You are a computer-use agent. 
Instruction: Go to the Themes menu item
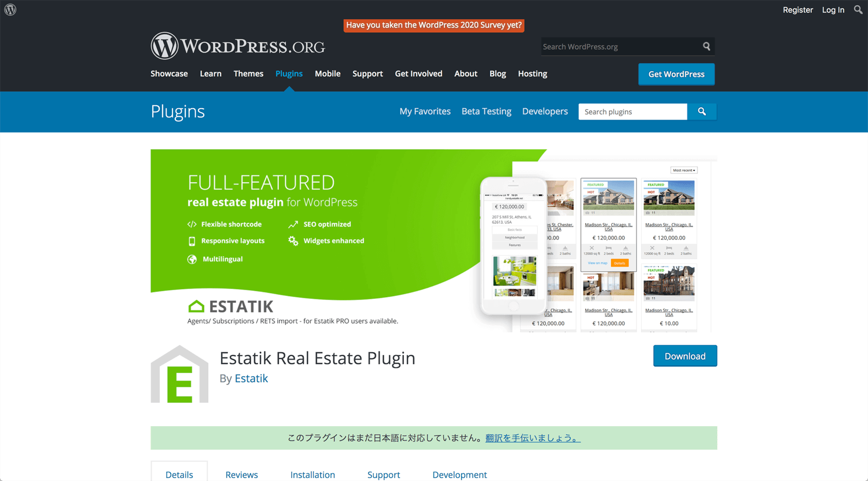tap(248, 74)
